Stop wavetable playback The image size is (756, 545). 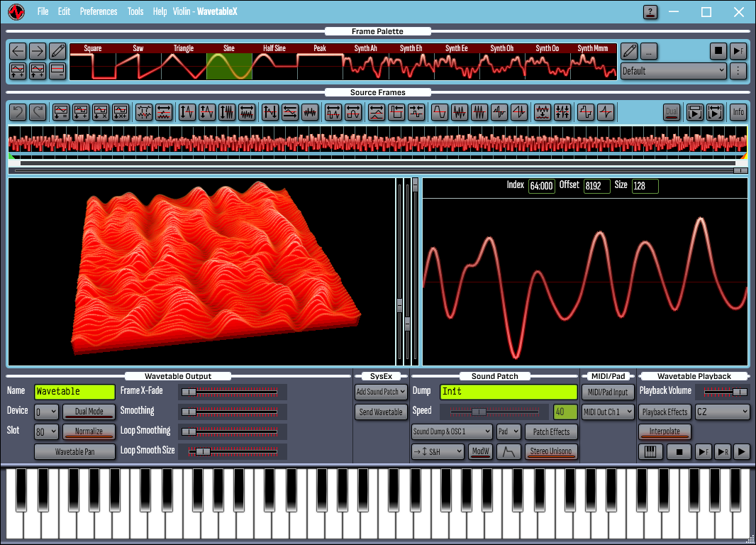tap(679, 452)
